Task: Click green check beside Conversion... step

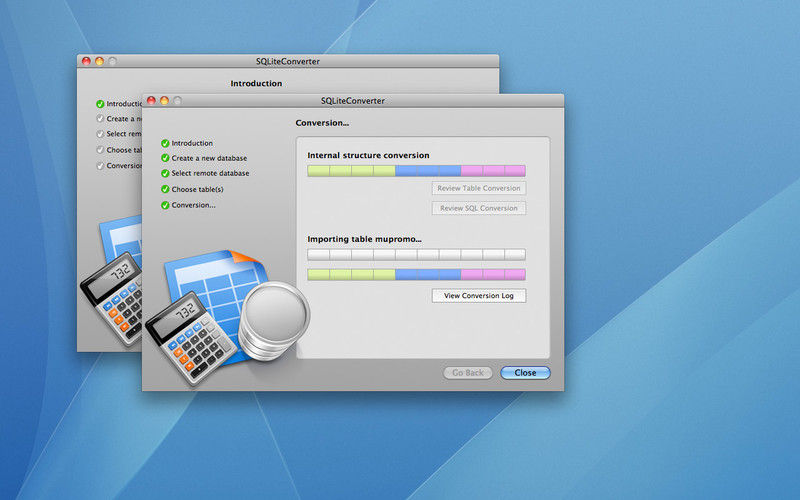Action: [x=165, y=205]
